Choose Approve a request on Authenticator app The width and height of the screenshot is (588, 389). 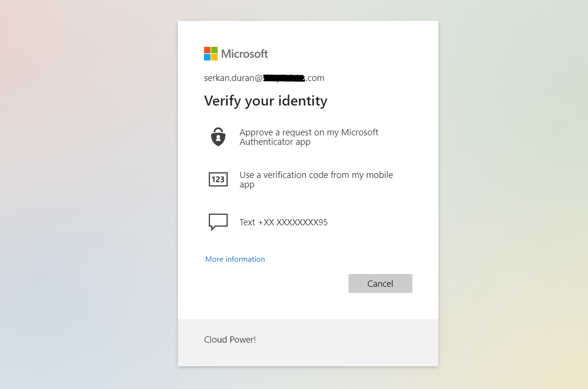pyautogui.click(x=308, y=137)
